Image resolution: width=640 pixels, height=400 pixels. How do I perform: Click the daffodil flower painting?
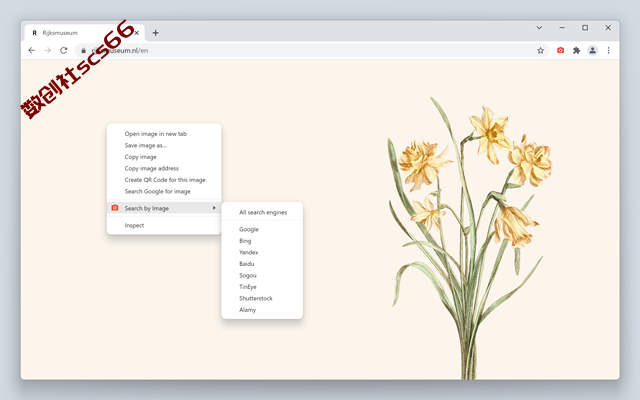[469, 238]
